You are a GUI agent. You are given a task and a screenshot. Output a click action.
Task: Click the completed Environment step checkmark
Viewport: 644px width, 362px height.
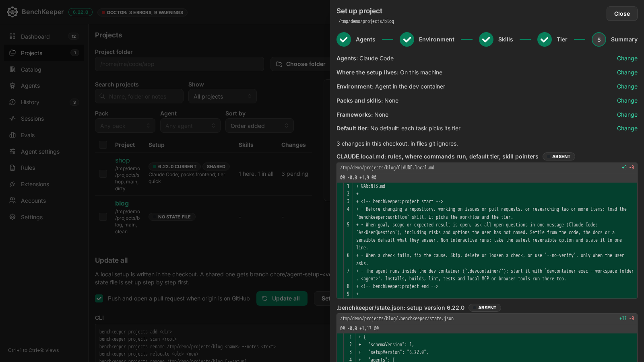(407, 39)
